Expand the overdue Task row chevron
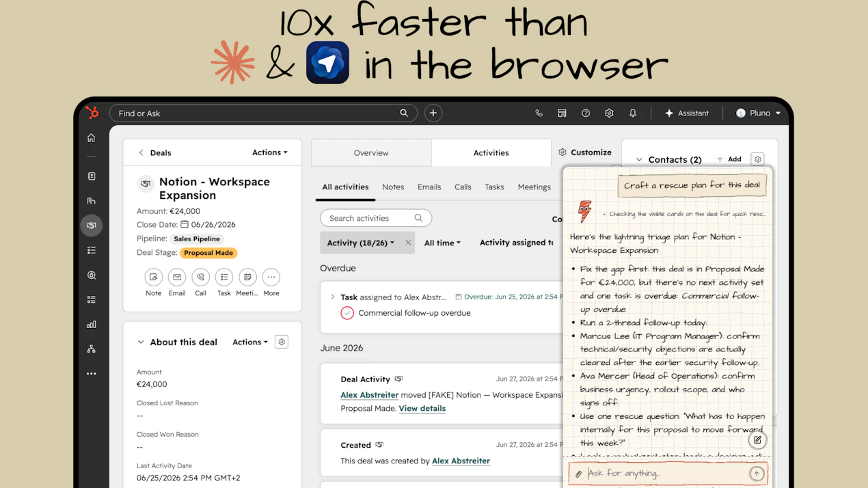The width and height of the screenshot is (868, 488). pyautogui.click(x=333, y=297)
